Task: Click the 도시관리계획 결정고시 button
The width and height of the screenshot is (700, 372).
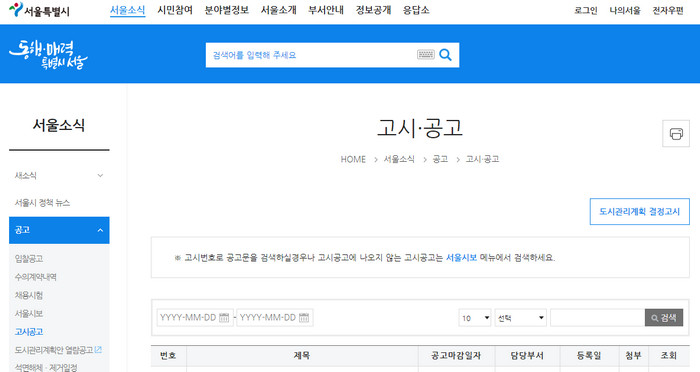Action: point(639,212)
